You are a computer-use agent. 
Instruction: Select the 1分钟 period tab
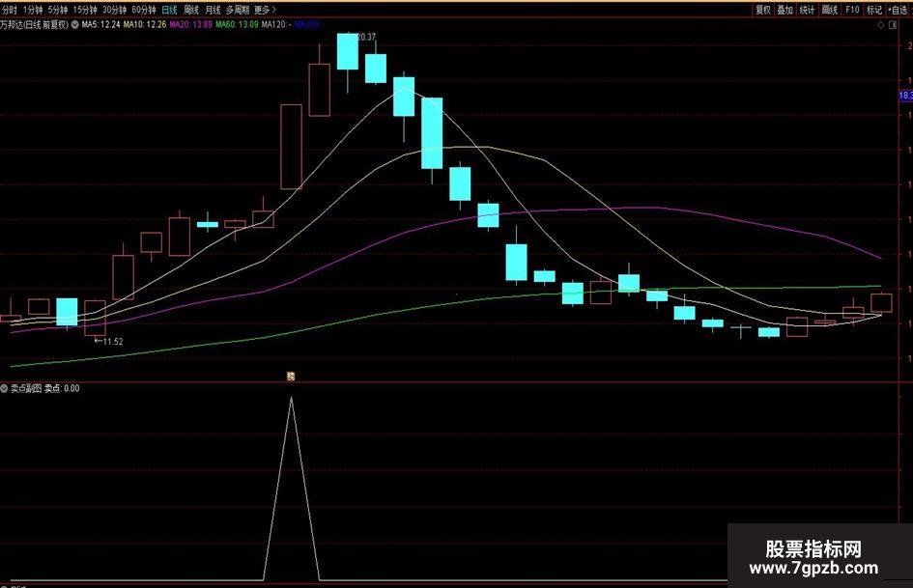coord(33,10)
